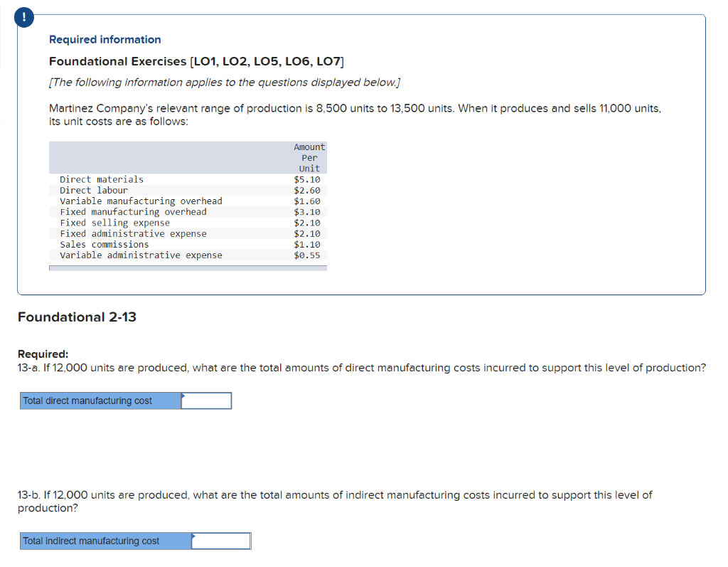The height and width of the screenshot is (567, 728).
Task: Click the question 13-a text
Action: pyautogui.click(x=362, y=368)
